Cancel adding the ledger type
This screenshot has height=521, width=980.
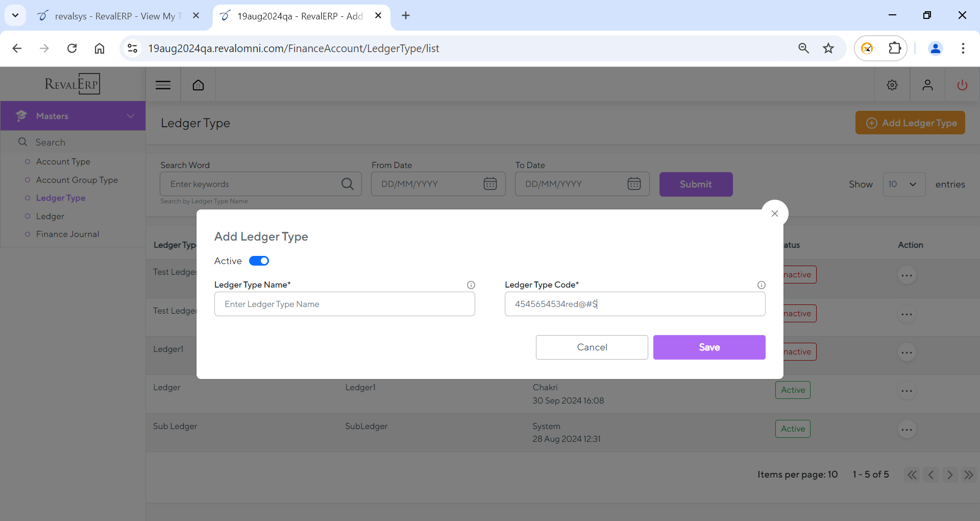pyautogui.click(x=592, y=347)
